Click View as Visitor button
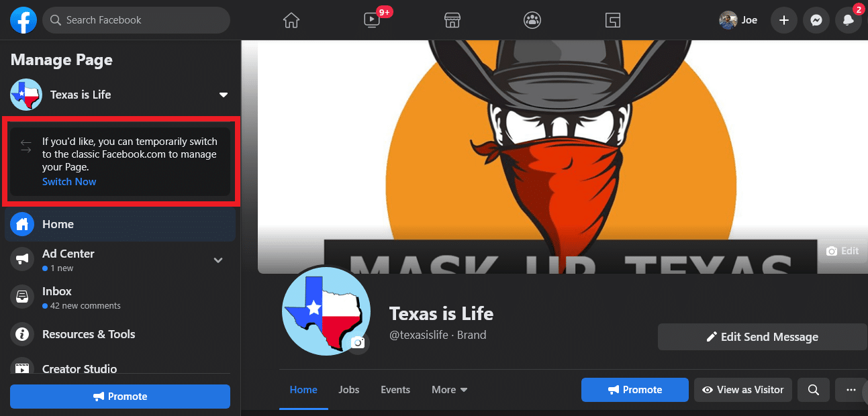 [743, 390]
